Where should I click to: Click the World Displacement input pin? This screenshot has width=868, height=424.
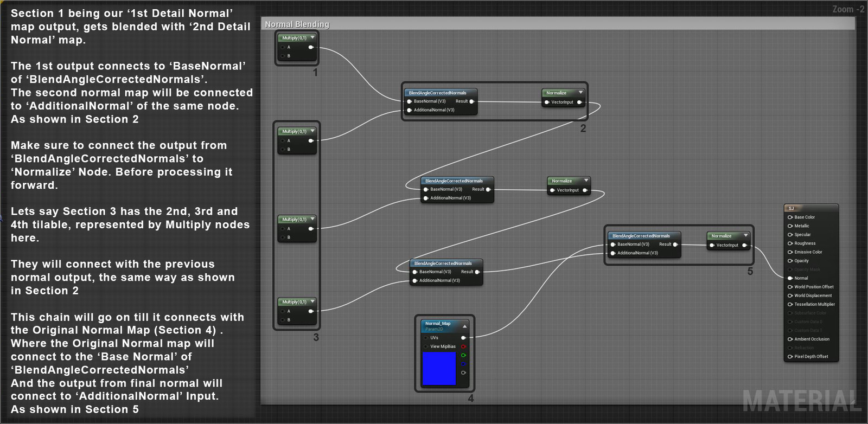coord(790,295)
